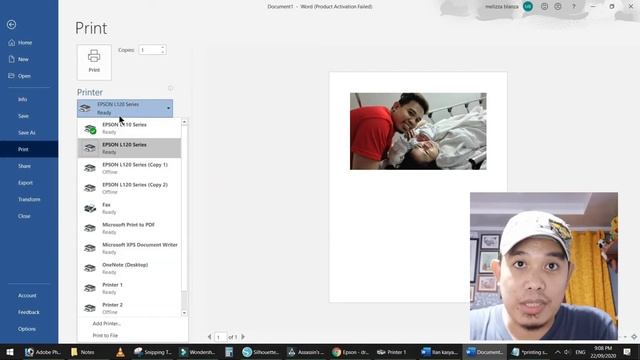Switch to Wondershare taskbar app
The width and height of the screenshot is (640, 360).
198,352
